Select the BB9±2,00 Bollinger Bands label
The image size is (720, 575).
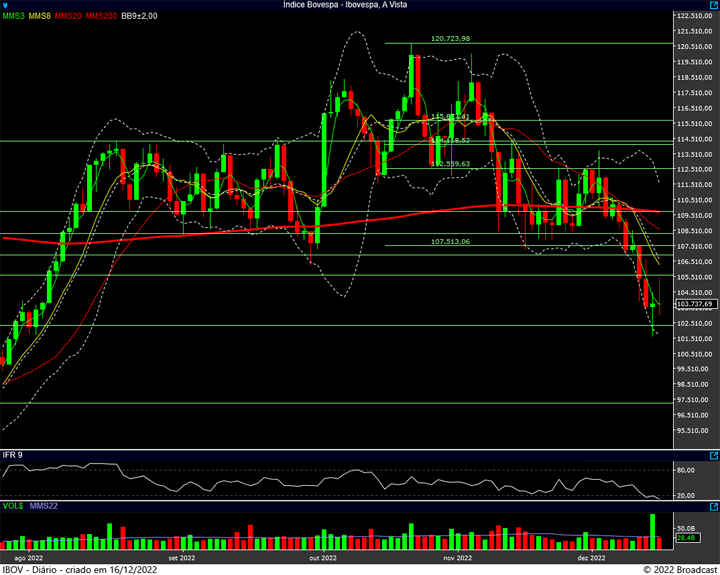(x=139, y=16)
